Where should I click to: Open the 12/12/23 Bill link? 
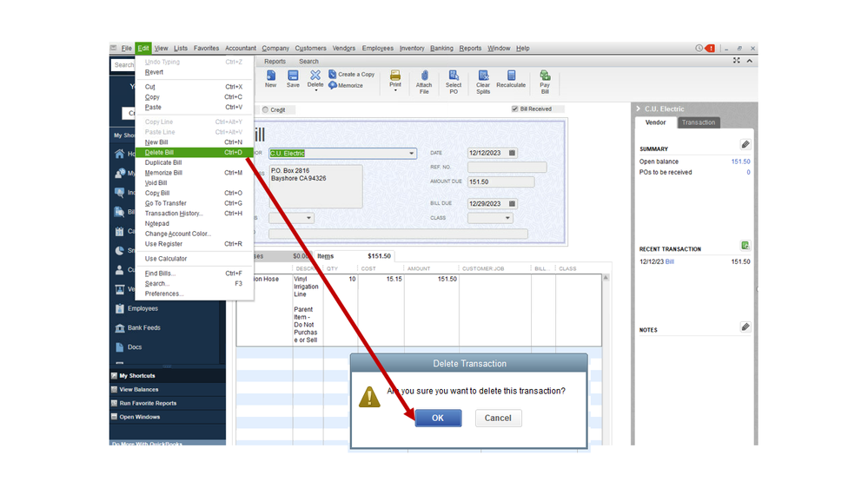coord(669,261)
